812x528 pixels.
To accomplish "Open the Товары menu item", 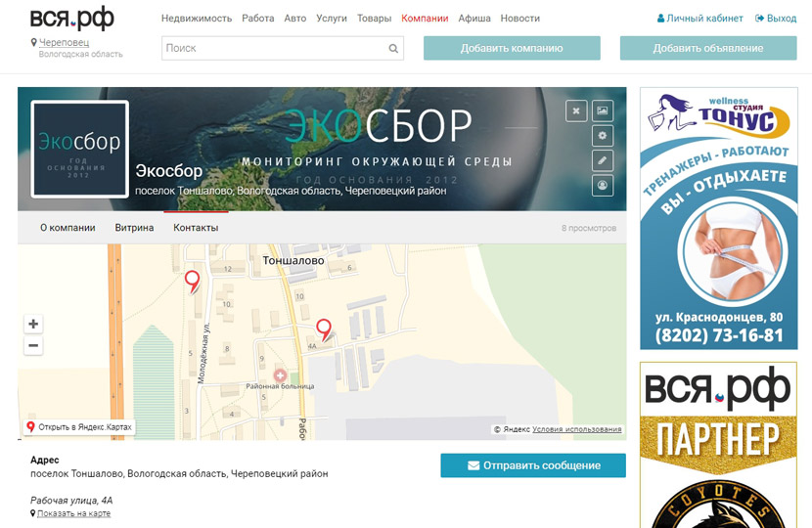I will 374,19.
